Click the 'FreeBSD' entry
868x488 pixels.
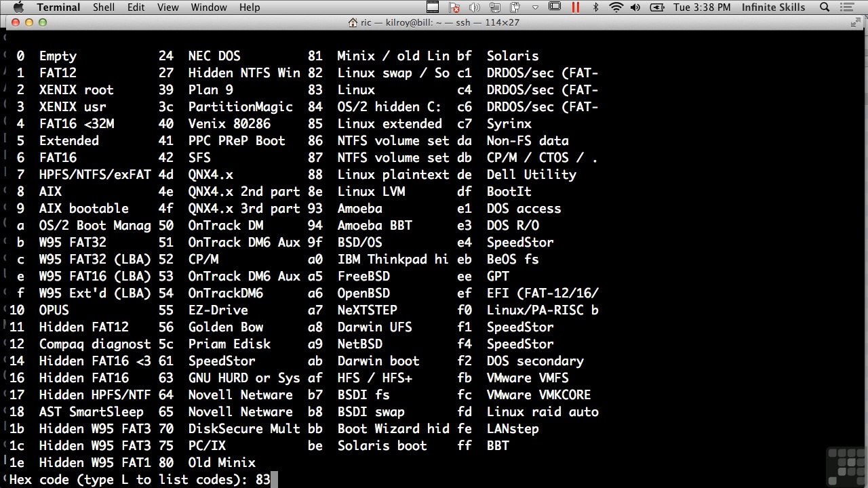(363, 277)
